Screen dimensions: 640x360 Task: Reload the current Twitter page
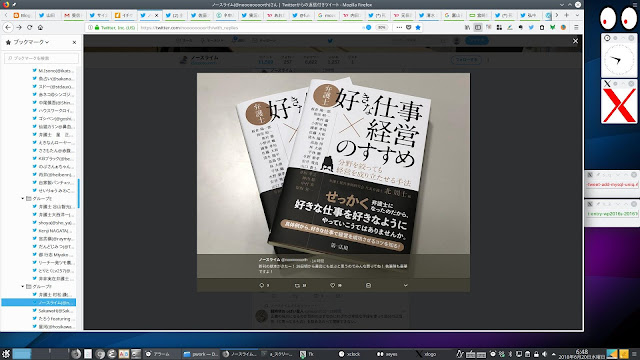pos(29,27)
